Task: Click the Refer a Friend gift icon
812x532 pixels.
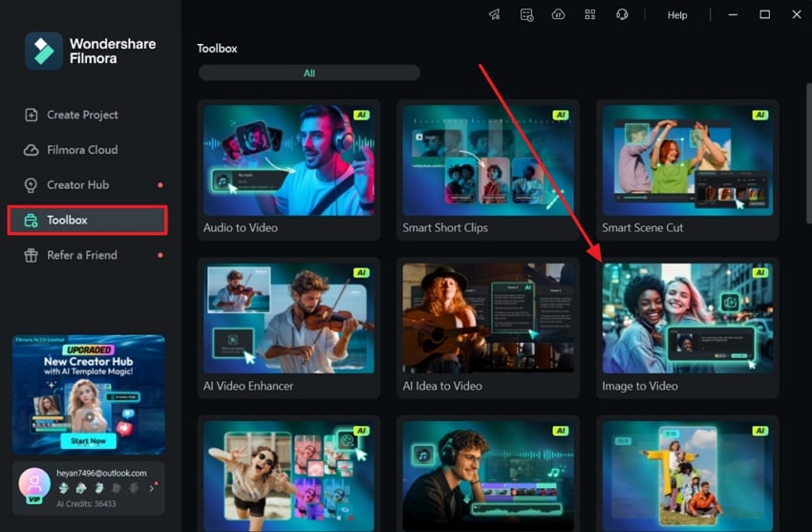Action: [x=32, y=255]
